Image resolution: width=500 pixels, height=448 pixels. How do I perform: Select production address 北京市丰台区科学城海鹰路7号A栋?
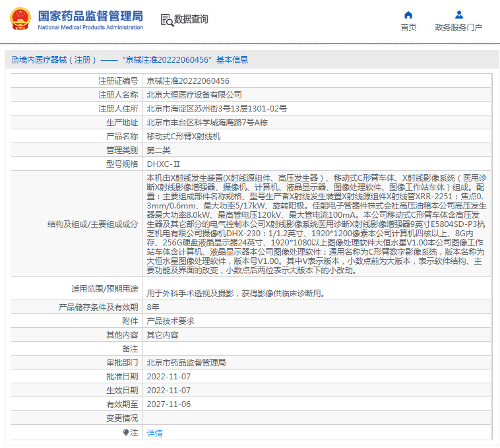[x=207, y=123]
